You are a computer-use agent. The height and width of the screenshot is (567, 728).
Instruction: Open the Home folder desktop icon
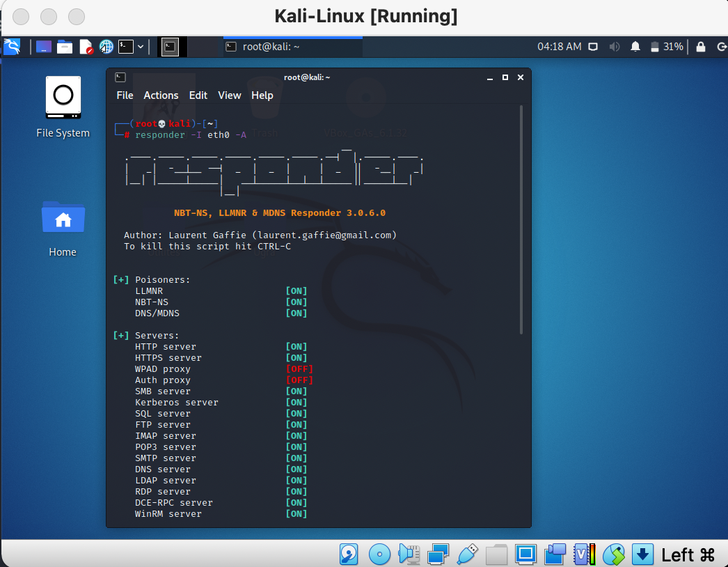63,229
